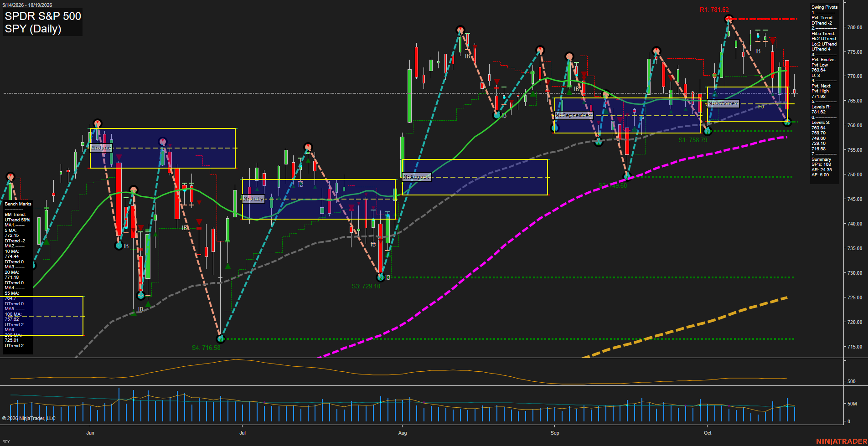Image resolution: width=868 pixels, height=446 pixels.
Task: Click the S1: 758.79 support label
Action: click(692, 140)
